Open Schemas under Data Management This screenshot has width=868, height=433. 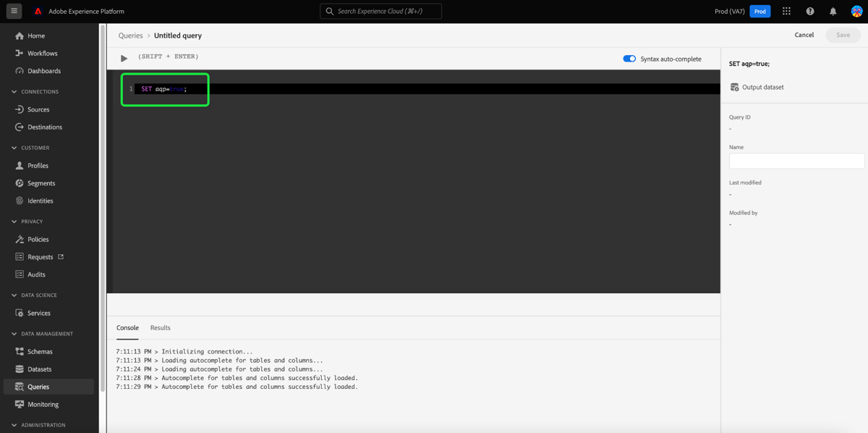(38, 351)
